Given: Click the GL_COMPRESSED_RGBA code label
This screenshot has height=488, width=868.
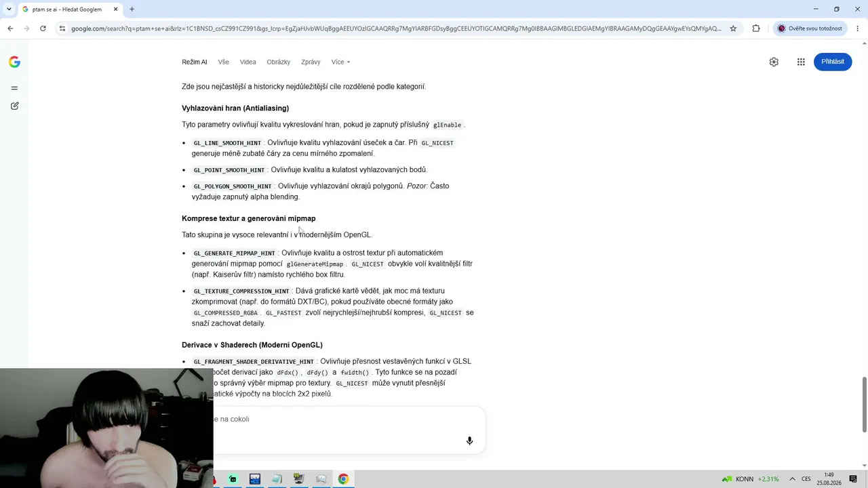Looking at the screenshot, I should point(226,313).
